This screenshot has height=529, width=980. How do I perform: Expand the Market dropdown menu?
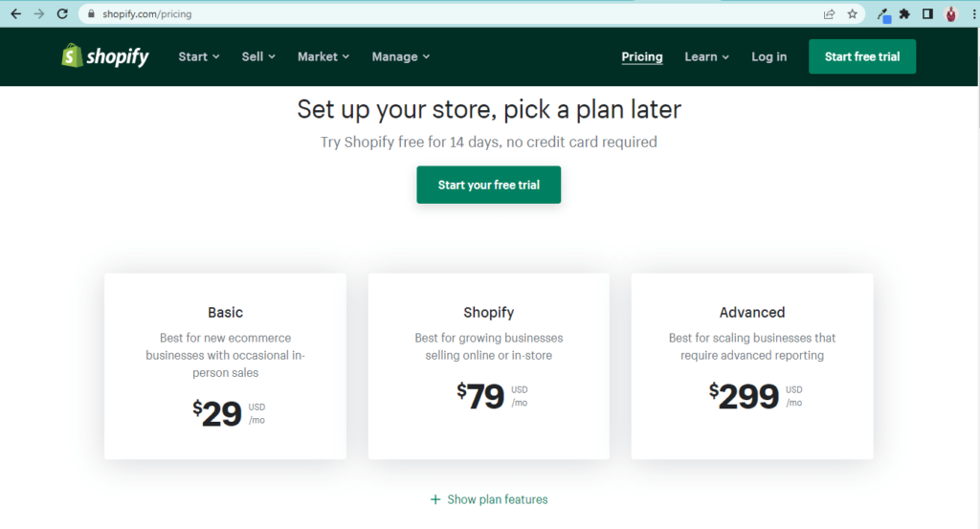[x=323, y=56]
